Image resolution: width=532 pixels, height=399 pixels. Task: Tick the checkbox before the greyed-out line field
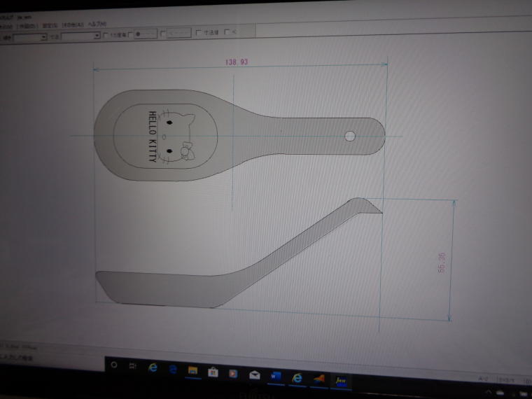(x=162, y=34)
